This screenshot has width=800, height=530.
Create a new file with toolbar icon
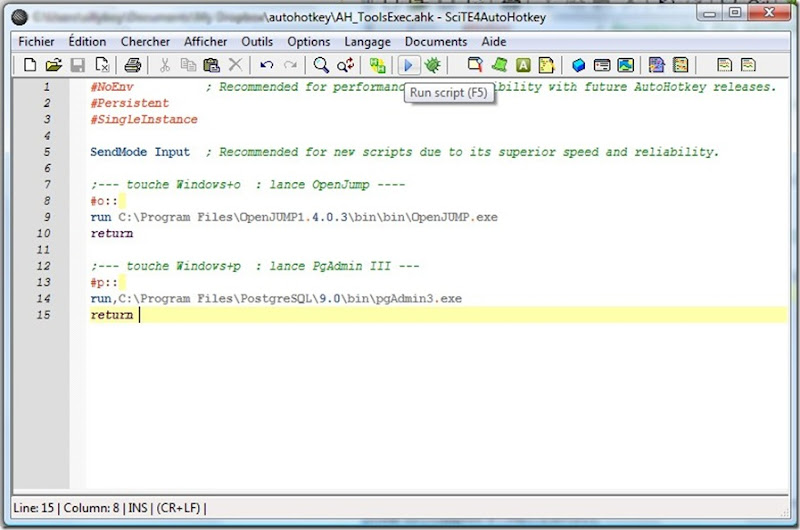click(x=30, y=65)
